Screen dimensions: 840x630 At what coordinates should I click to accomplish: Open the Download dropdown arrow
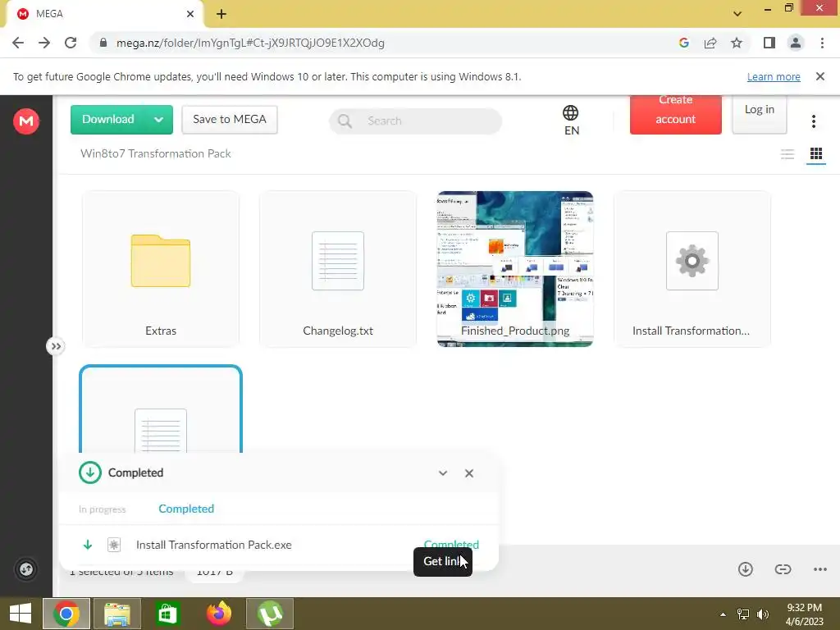(x=158, y=120)
